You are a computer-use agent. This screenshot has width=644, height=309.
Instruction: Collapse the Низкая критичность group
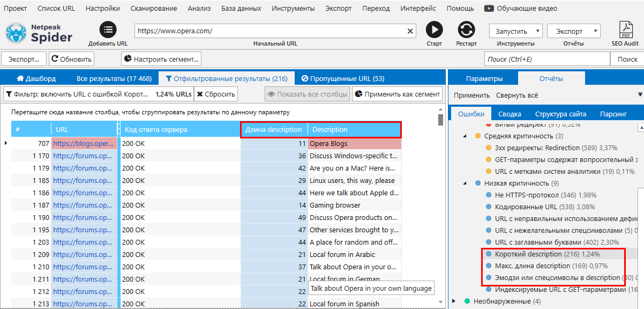466,183
